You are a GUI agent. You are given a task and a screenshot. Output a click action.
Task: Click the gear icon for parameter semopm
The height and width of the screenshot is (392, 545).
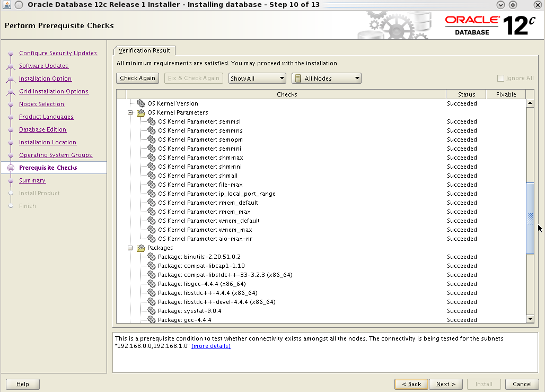pyautogui.click(x=152, y=140)
